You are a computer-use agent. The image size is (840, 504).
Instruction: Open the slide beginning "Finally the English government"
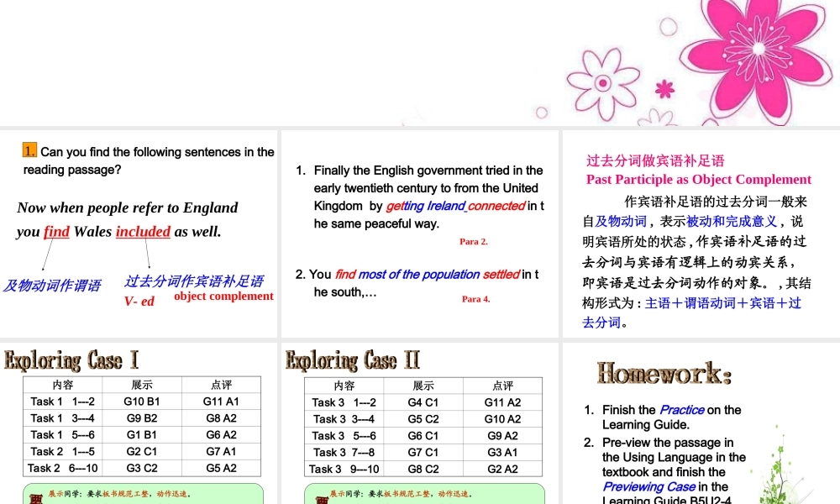419,234
